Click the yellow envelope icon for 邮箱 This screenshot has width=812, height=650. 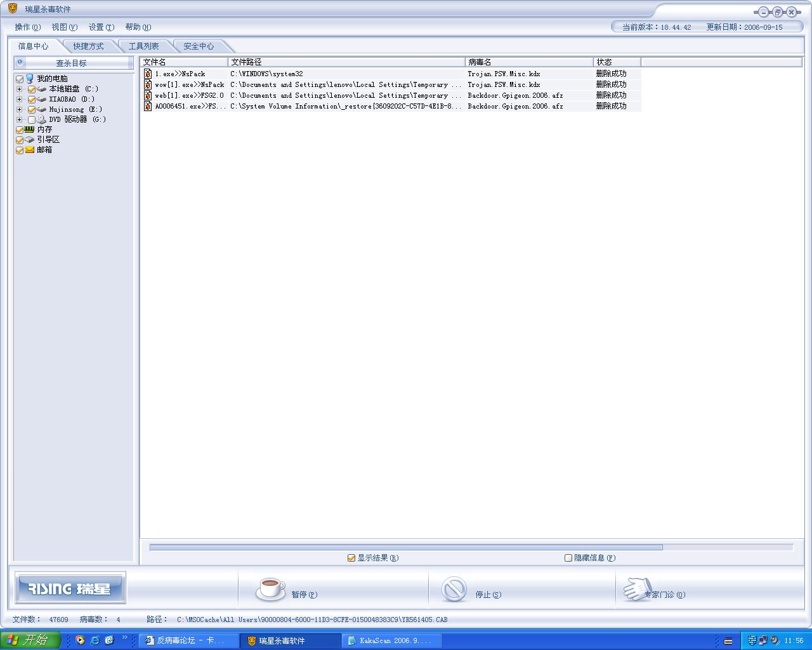tap(29, 150)
